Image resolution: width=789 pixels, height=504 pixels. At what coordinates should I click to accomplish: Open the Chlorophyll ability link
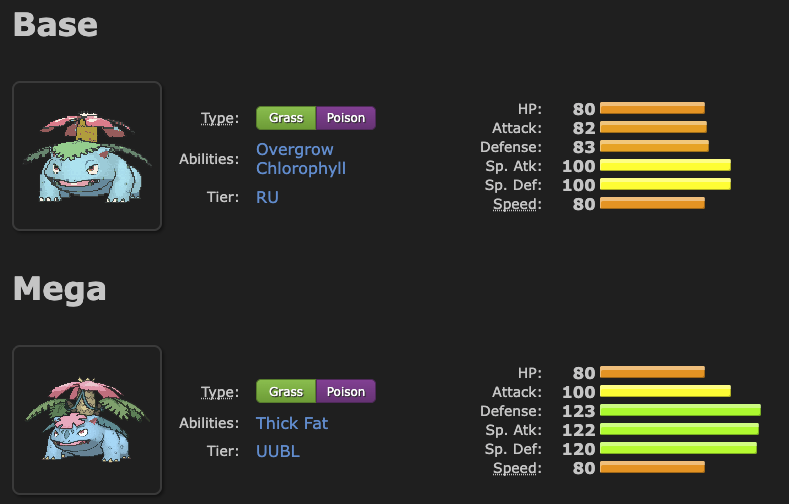point(301,169)
